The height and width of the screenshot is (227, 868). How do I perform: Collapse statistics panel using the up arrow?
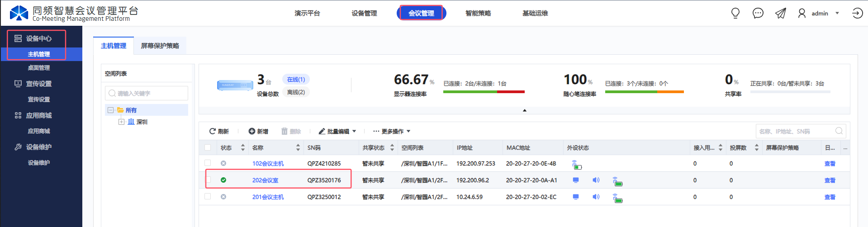coord(525,110)
